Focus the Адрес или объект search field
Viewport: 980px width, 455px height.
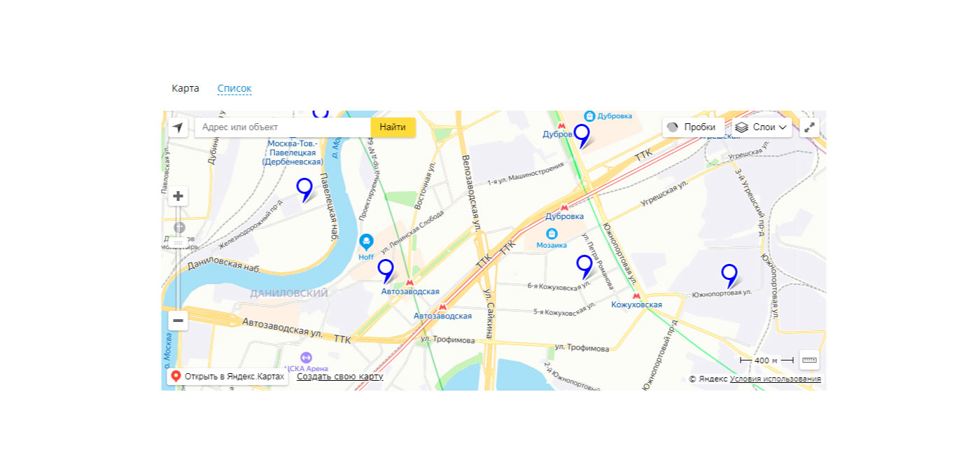[283, 127]
